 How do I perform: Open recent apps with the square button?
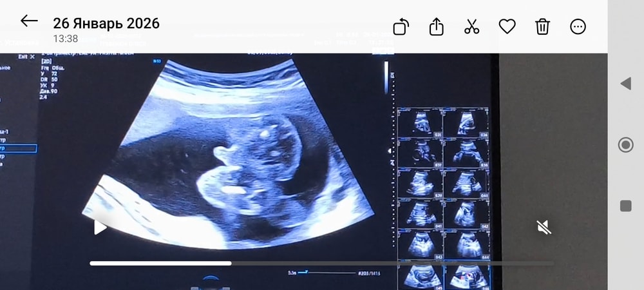pyautogui.click(x=625, y=206)
